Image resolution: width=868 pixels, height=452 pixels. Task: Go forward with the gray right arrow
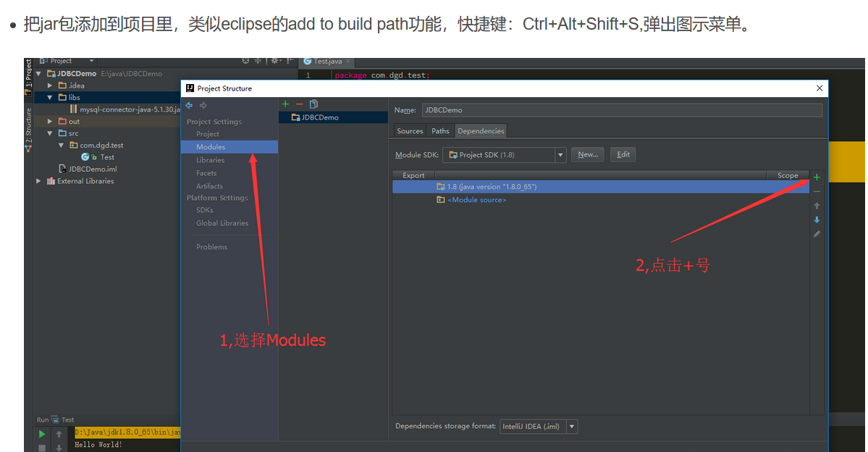click(203, 105)
